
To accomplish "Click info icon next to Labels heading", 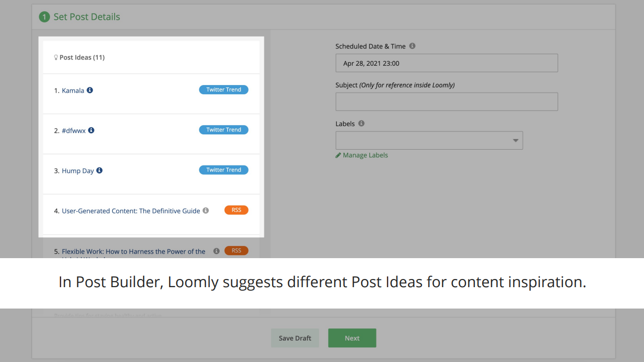I will (361, 123).
